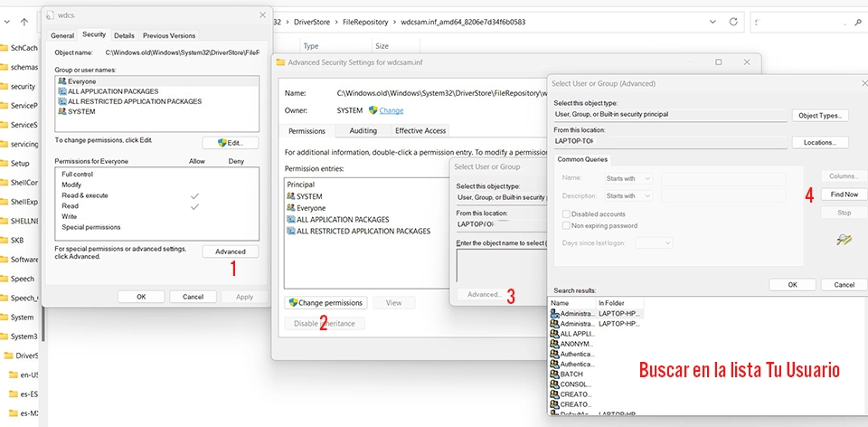
Task: Click the Change permissions shield button
Action: click(325, 302)
